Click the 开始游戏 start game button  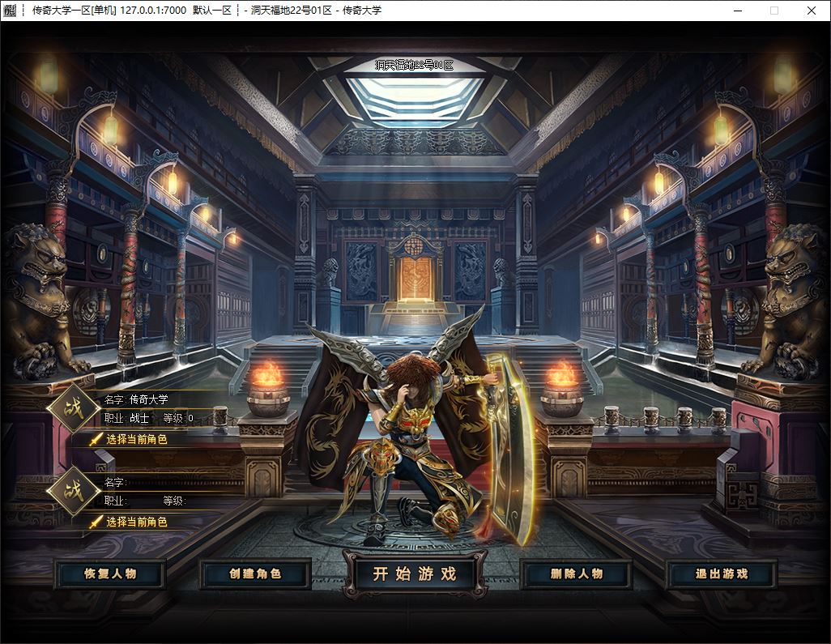(x=415, y=574)
